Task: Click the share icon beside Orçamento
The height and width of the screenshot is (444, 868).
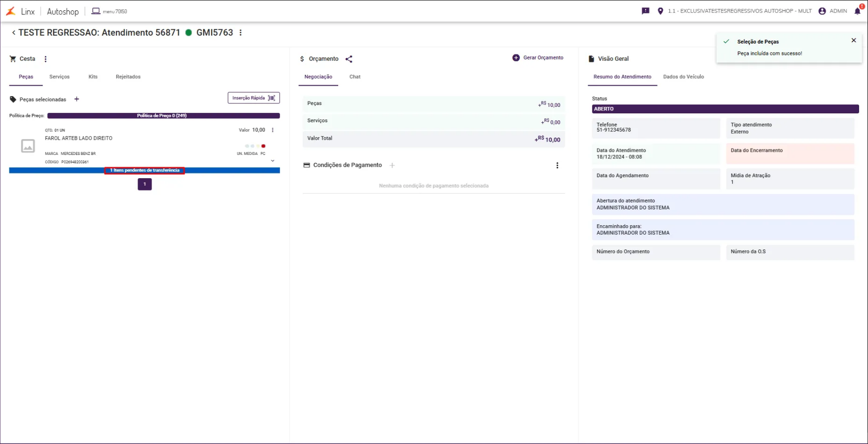Action: [x=349, y=59]
